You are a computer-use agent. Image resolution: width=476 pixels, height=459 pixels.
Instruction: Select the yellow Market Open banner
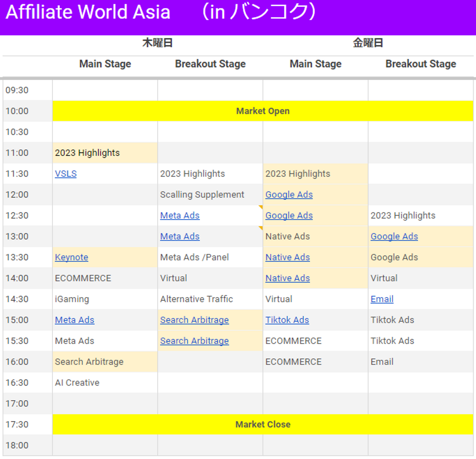[263, 111]
